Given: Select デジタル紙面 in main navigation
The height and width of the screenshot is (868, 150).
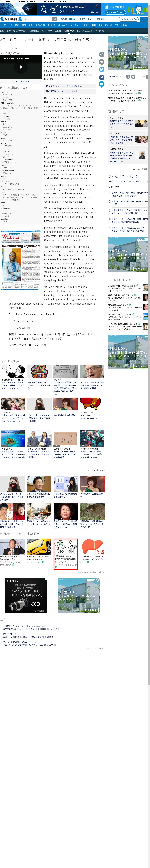Looking at the screenshot, I should [x=121, y=25].
